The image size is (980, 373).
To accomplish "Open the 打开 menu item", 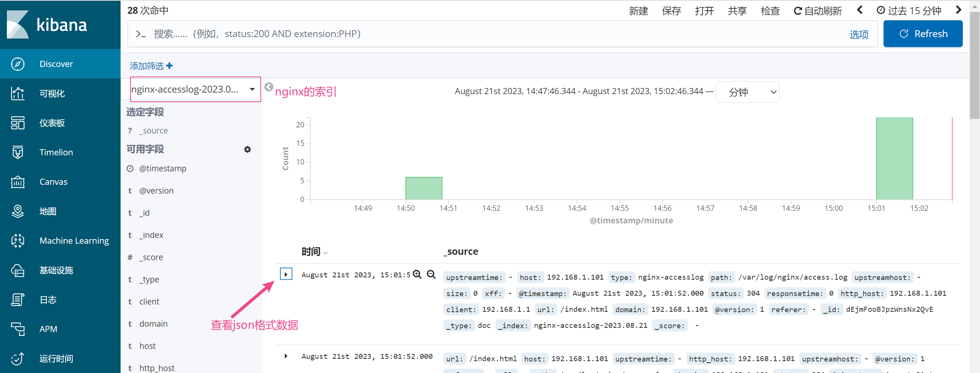I will click(x=704, y=11).
